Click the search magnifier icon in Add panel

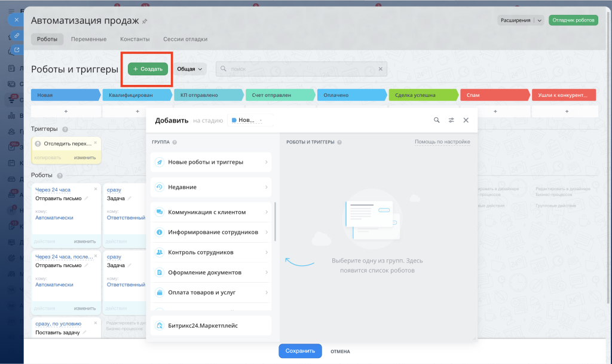click(436, 120)
